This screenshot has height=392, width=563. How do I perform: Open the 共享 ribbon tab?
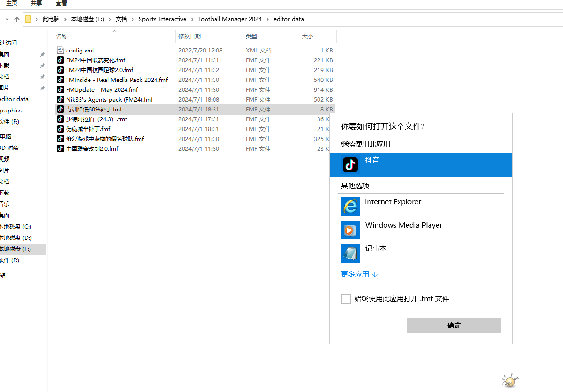37,3
